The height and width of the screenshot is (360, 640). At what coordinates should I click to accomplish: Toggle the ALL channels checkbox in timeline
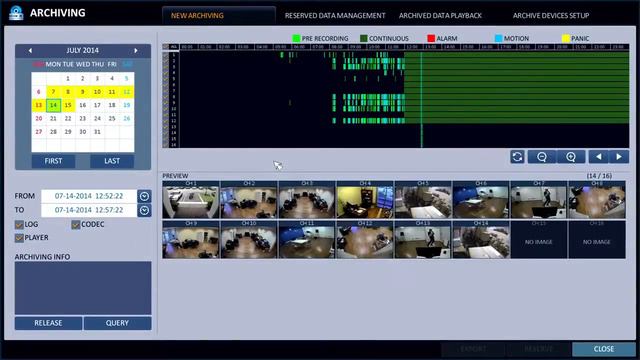point(165,47)
